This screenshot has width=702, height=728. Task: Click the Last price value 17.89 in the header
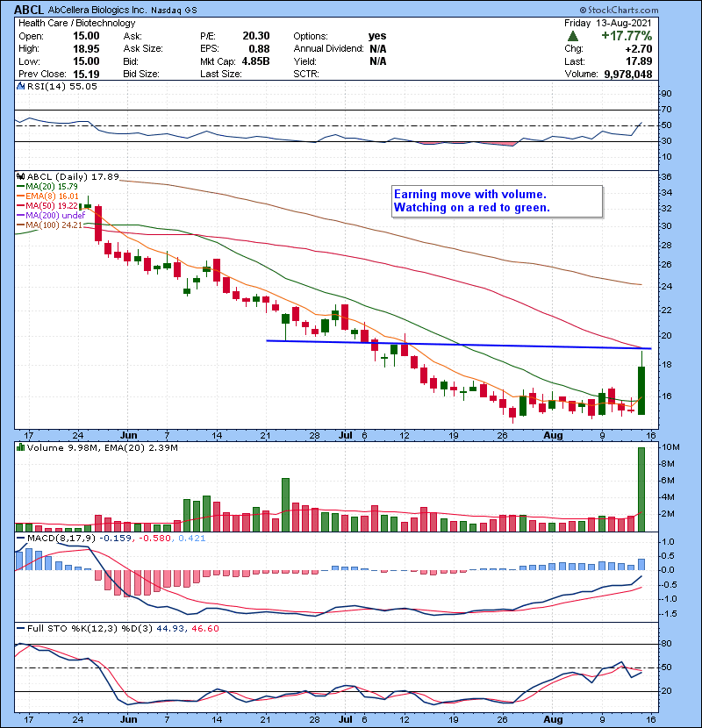click(639, 61)
